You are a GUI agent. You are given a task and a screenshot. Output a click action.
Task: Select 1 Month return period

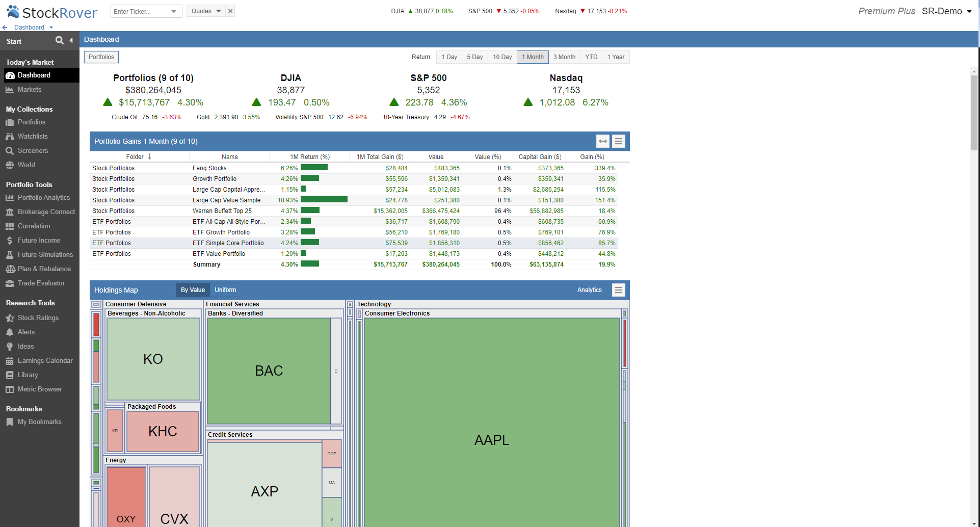pyautogui.click(x=533, y=57)
